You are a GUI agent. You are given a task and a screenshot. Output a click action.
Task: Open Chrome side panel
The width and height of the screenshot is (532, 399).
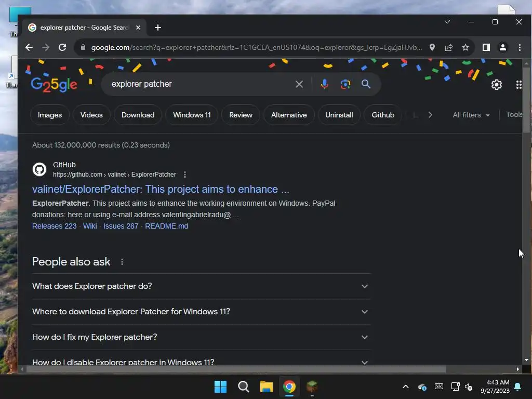click(x=486, y=47)
